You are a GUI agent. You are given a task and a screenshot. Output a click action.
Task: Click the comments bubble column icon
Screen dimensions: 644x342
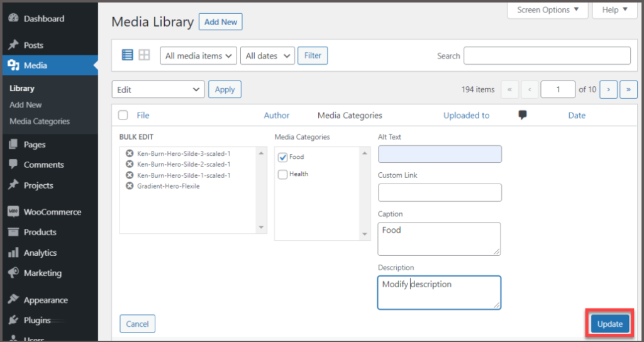[x=522, y=115]
